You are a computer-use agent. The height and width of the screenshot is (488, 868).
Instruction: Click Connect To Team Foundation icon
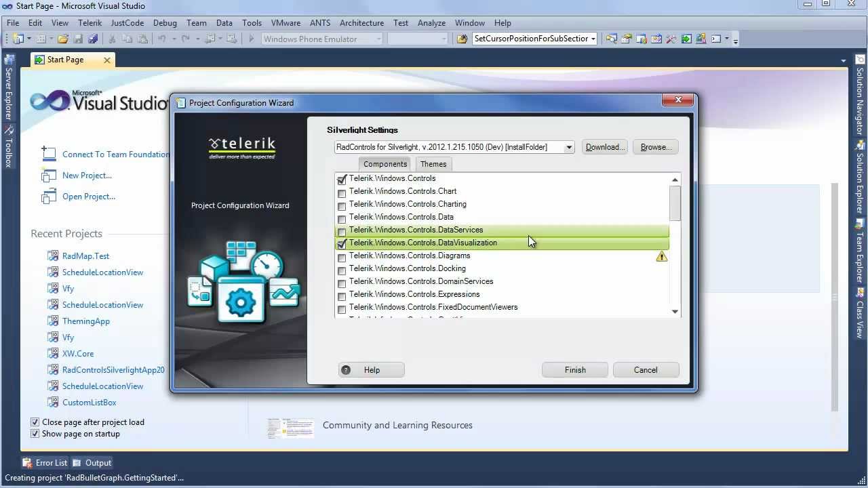tap(49, 153)
